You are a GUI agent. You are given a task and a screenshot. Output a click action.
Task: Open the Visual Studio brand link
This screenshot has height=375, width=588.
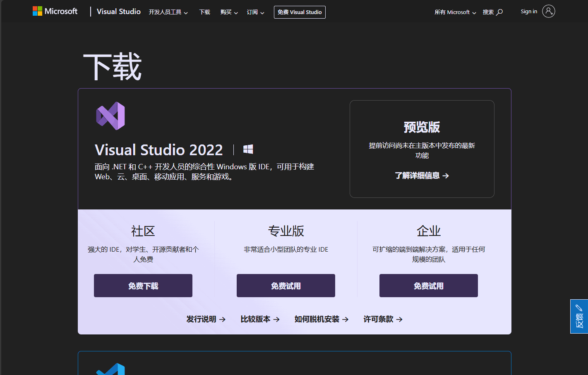click(118, 12)
